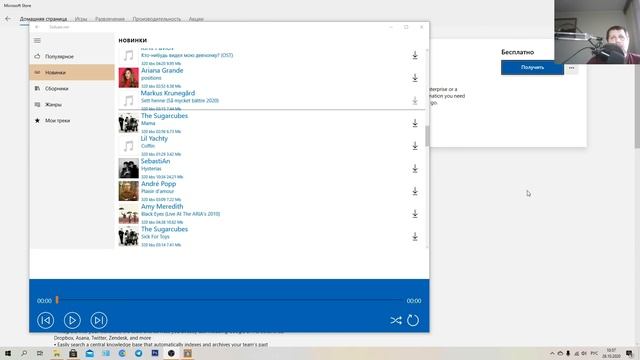Open Сборники in the sidebar
The width and height of the screenshot is (640, 360).
[72, 89]
